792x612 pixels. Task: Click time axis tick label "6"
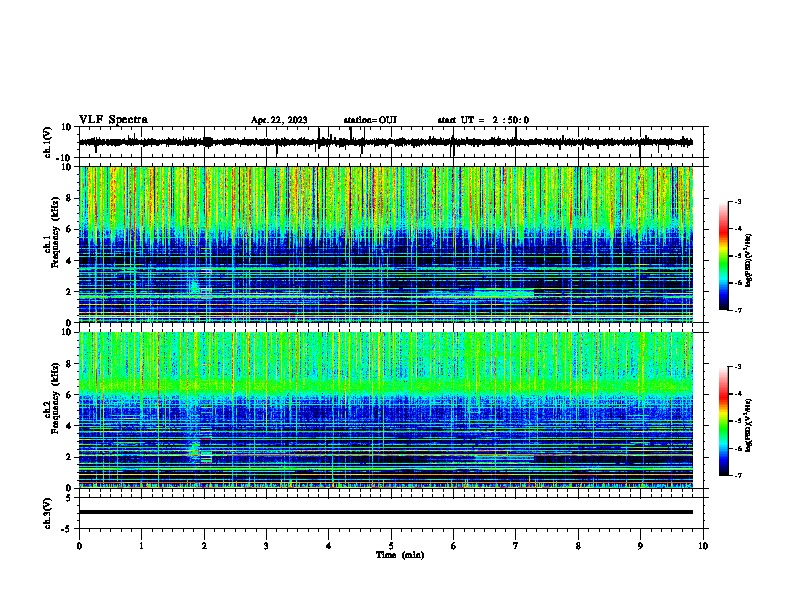click(x=453, y=546)
